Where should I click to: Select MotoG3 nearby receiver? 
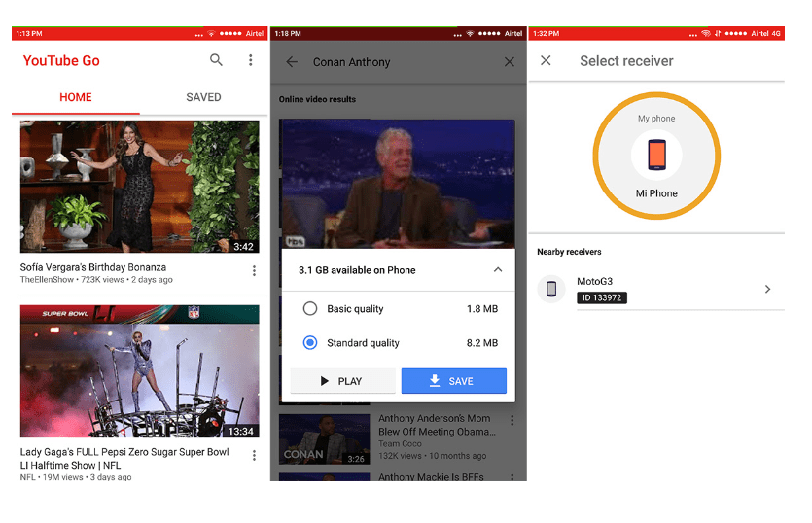[x=660, y=289]
